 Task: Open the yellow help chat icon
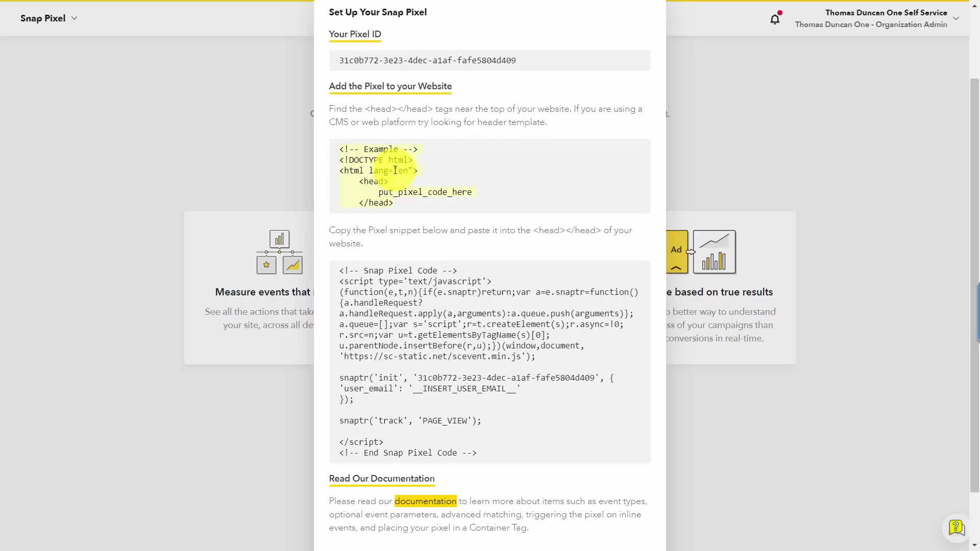coord(956,528)
